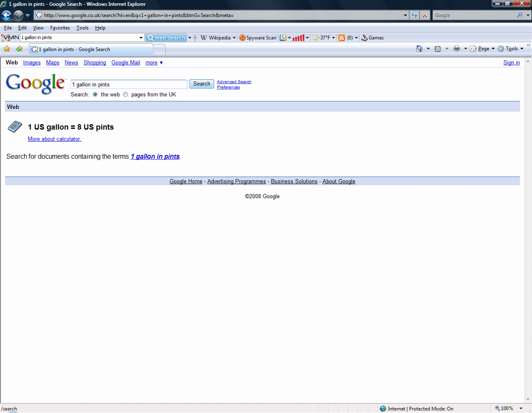Click the command bar overflow chevrons
The image size is (532, 413).
pyautogui.click(x=528, y=45)
